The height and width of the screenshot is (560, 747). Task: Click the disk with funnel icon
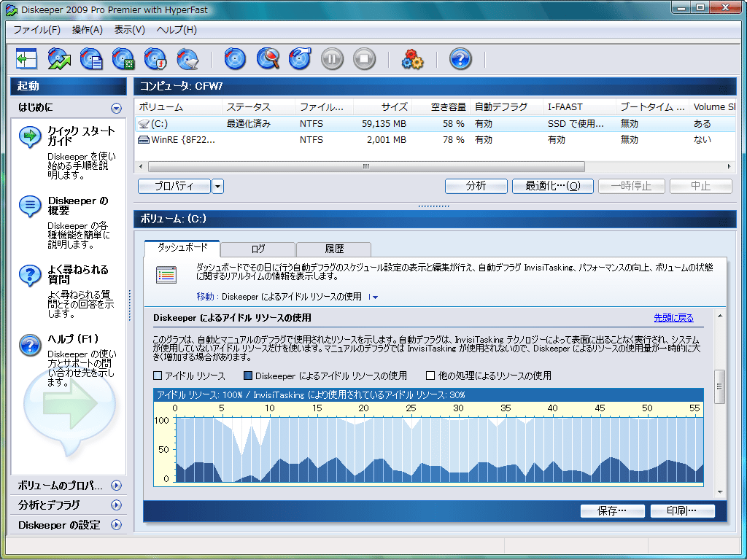coord(187,59)
